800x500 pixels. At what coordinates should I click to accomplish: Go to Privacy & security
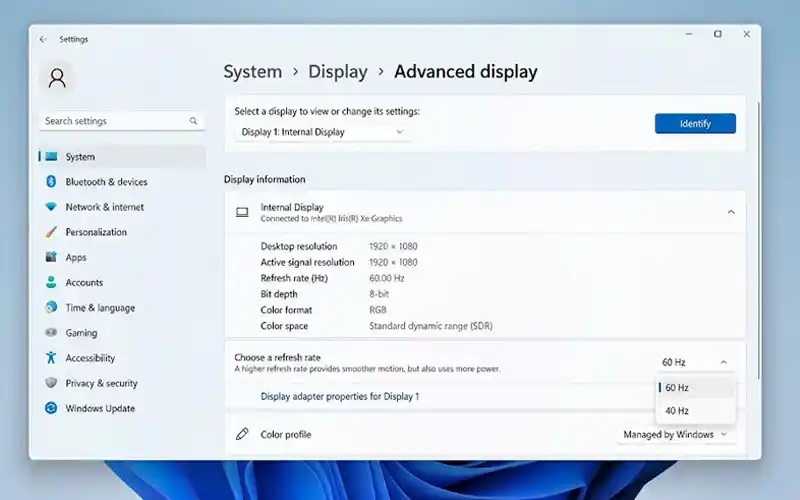point(122,383)
